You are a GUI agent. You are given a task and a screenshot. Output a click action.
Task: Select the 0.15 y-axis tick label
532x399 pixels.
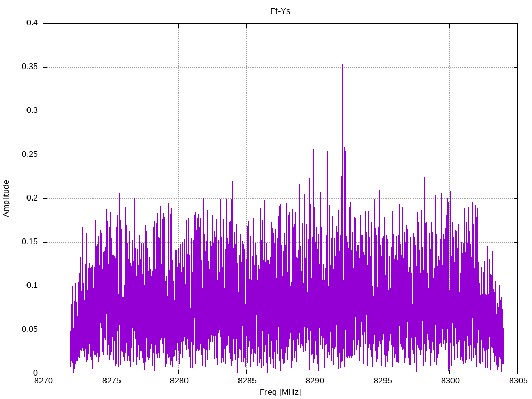point(30,242)
